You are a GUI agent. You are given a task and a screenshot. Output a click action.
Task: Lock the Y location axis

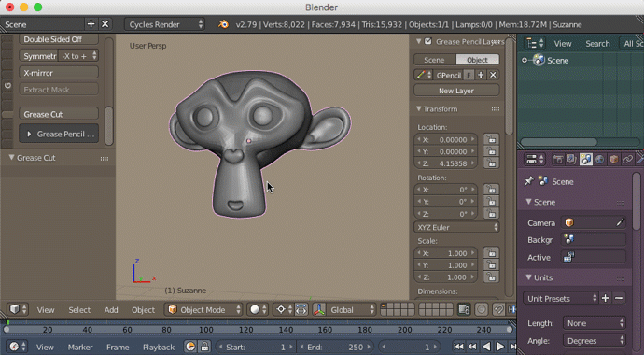pyautogui.click(x=491, y=151)
